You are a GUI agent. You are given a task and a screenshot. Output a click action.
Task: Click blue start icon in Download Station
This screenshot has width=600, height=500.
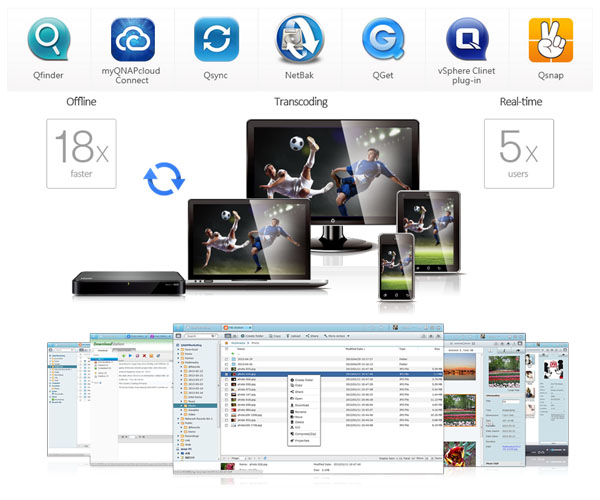130,356
